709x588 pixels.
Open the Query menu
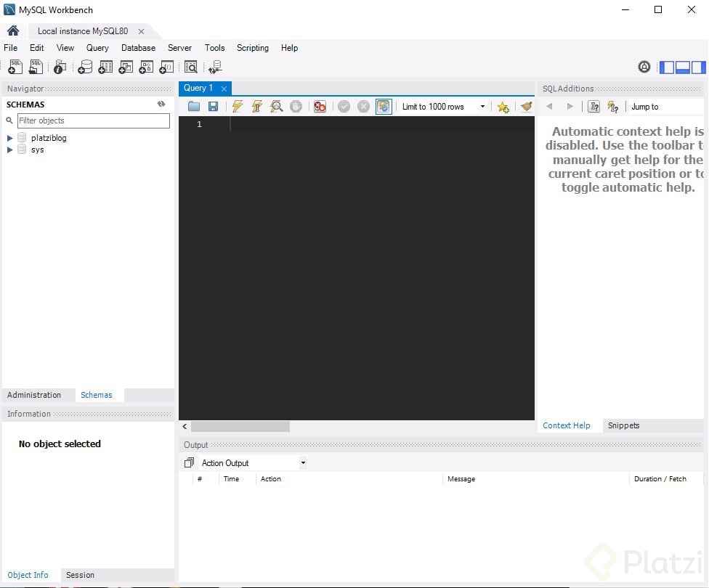click(97, 48)
